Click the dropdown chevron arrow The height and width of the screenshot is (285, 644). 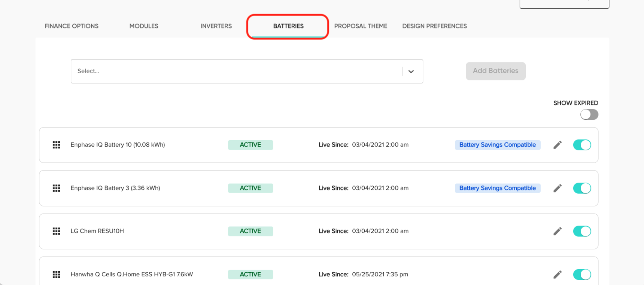coord(411,71)
